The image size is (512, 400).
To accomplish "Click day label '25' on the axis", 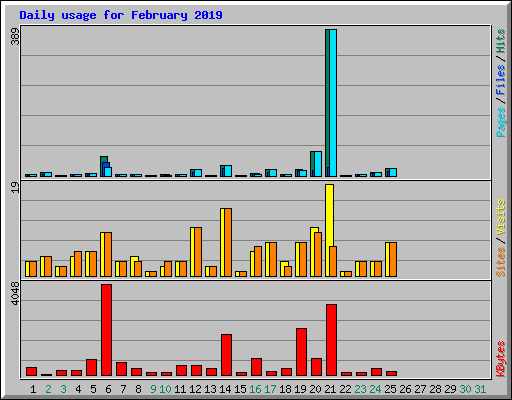I will [x=390, y=389].
